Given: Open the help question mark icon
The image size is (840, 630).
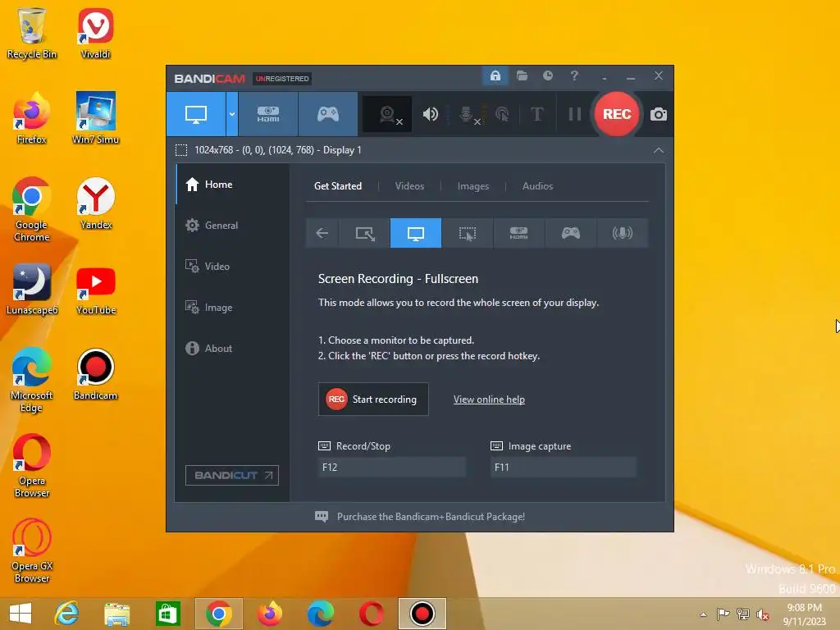Looking at the screenshot, I should 574,76.
